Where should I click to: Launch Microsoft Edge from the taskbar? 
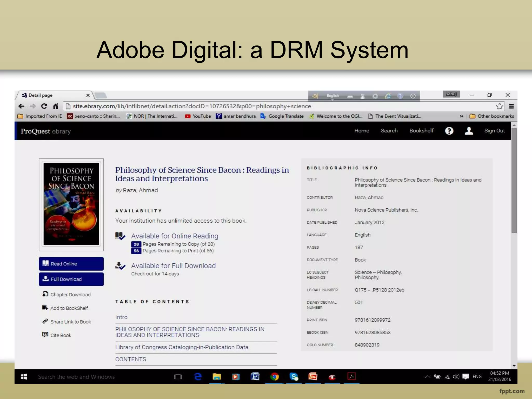pyautogui.click(x=198, y=377)
